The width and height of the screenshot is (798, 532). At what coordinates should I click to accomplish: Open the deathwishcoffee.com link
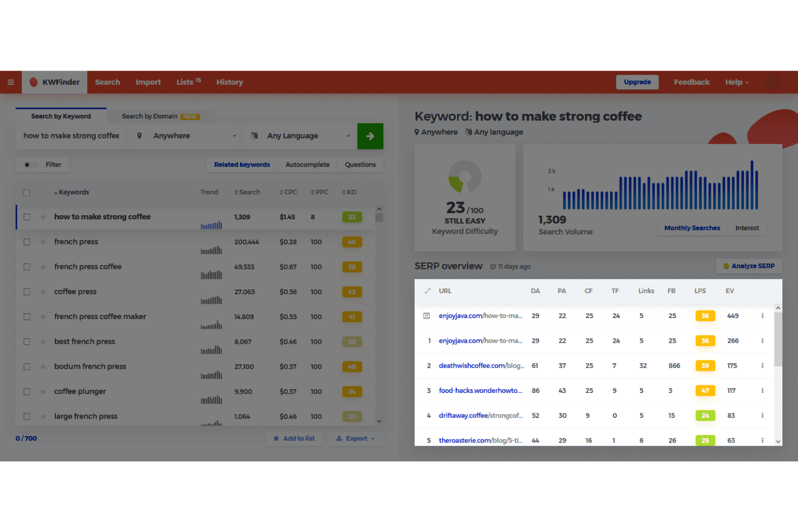(480, 365)
